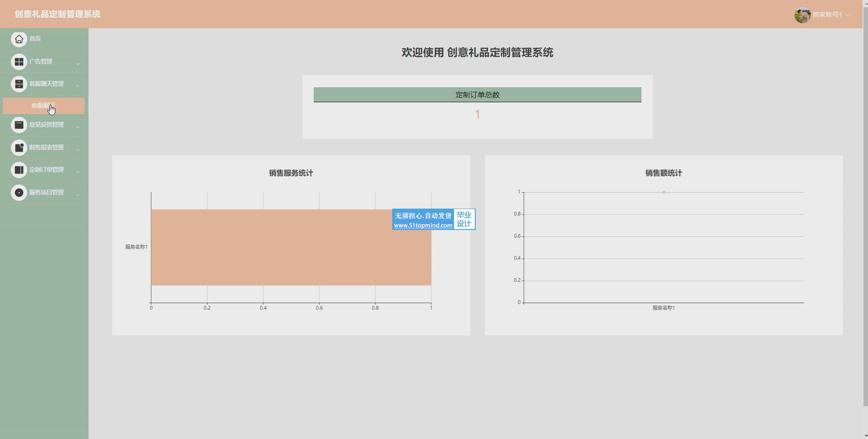The height and width of the screenshot is (439, 868).
Task: Expand the 意见反馈管理 chevron arrow
Action: click(78, 127)
